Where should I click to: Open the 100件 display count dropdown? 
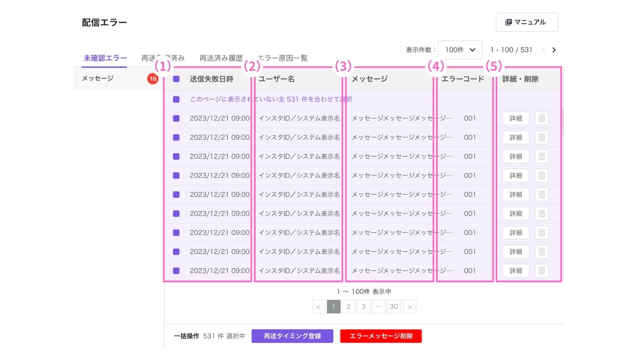point(460,50)
